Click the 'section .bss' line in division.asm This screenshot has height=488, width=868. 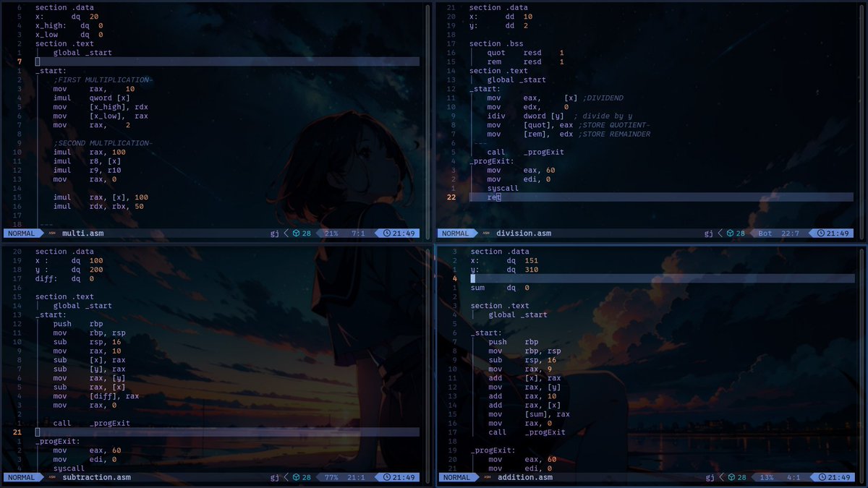496,43
